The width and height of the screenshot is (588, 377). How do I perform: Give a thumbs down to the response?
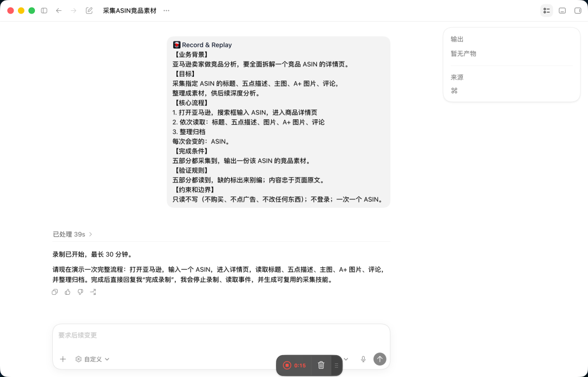(80, 292)
